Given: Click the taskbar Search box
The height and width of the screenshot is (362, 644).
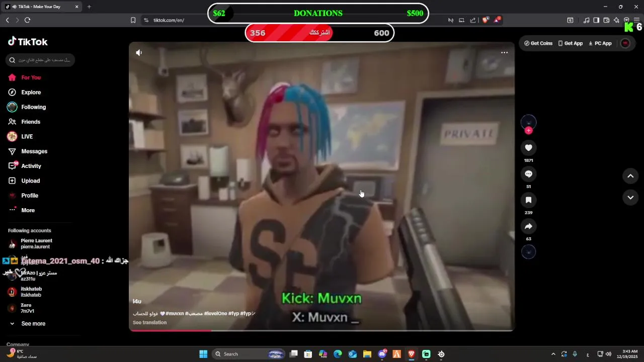Looking at the screenshot, I should [x=249, y=354].
